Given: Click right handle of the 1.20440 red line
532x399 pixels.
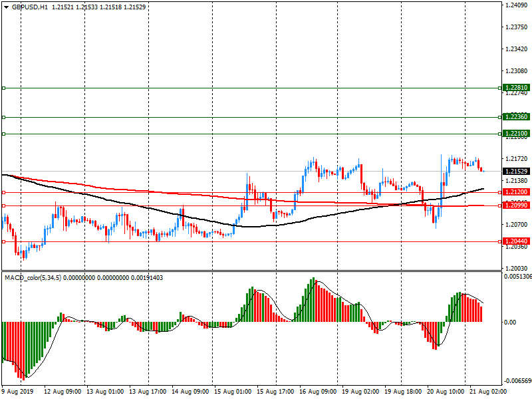Looking at the screenshot, I should pos(500,241).
